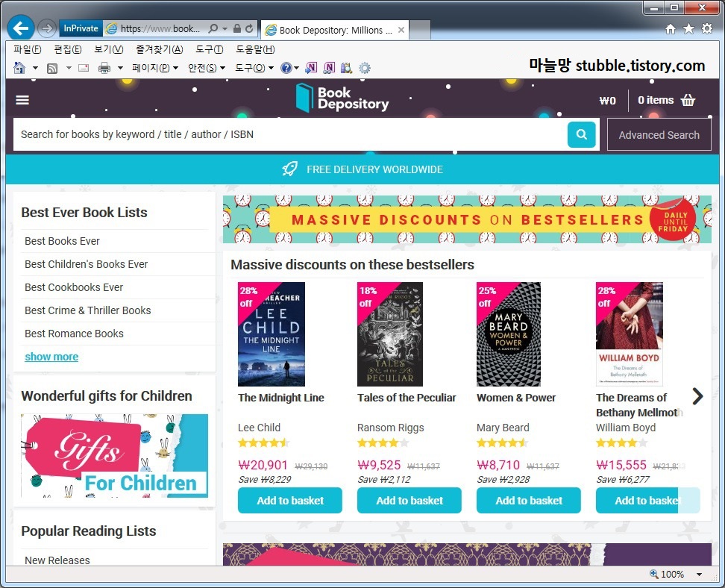The width and height of the screenshot is (725, 588).
Task: Open the Best Books Ever list
Action: pos(63,241)
